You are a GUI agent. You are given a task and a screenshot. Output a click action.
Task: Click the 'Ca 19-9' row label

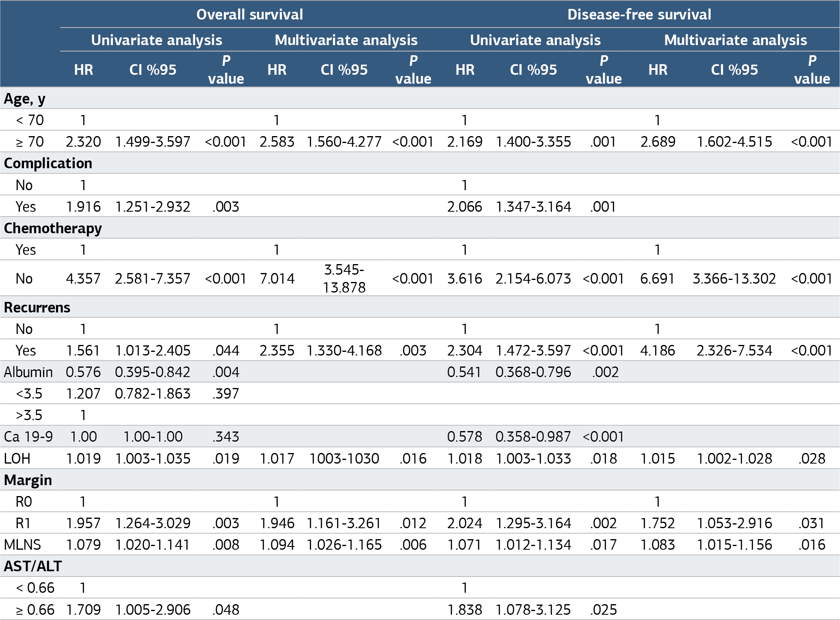tap(28, 437)
